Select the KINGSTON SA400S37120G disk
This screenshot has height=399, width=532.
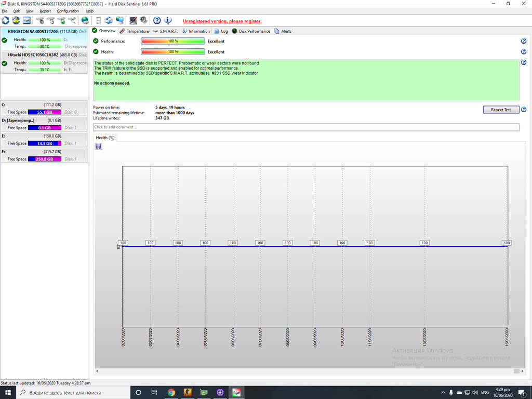coord(44,38)
